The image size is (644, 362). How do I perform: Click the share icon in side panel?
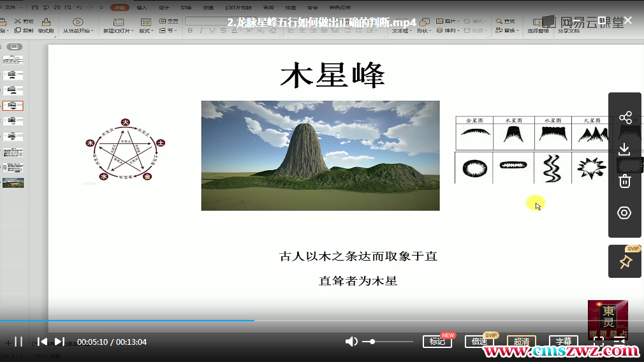point(625,118)
